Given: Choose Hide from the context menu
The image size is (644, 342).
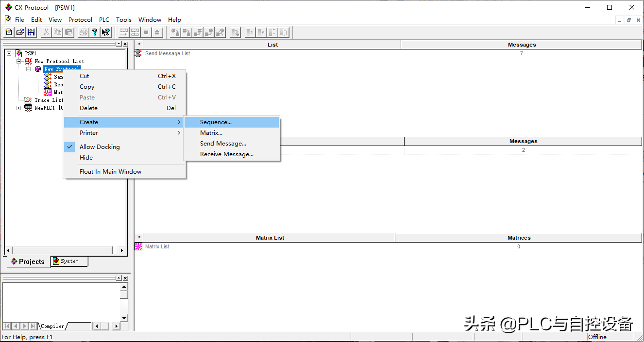Looking at the screenshot, I should (125, 158).
